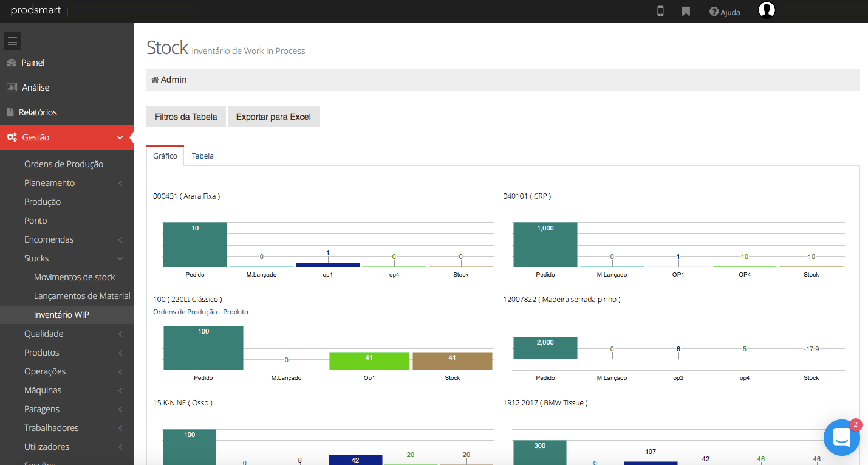Click the op1 blue bar in Arara Fixa chart

pyautogui.click(x=328, y=264)
